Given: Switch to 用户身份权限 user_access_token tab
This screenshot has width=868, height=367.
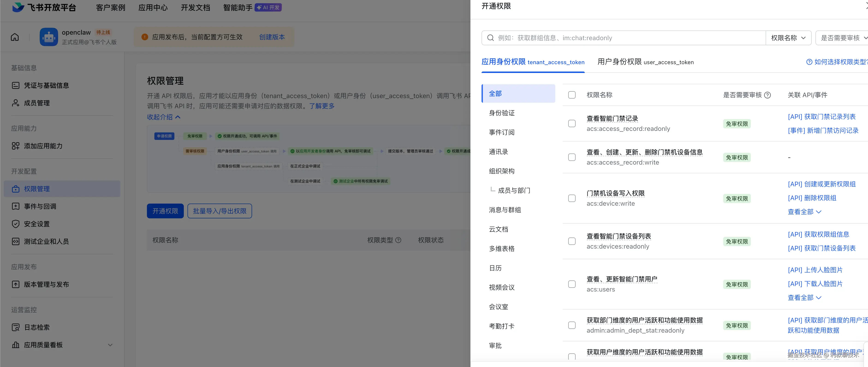Looking at the screenshot, I should (645, 62).
